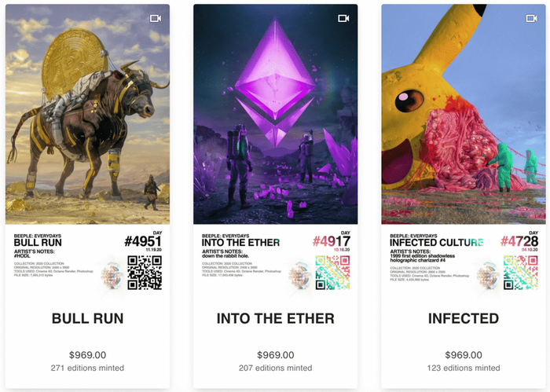This screenshot has height=392, width=550.
Task: Click the #4951 day number label
Action: [x=143, y=241]
